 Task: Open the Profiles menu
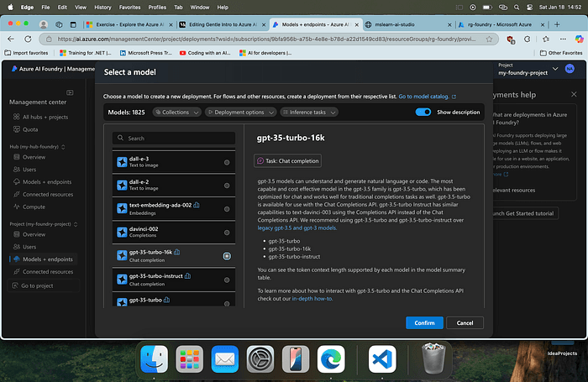157,7
